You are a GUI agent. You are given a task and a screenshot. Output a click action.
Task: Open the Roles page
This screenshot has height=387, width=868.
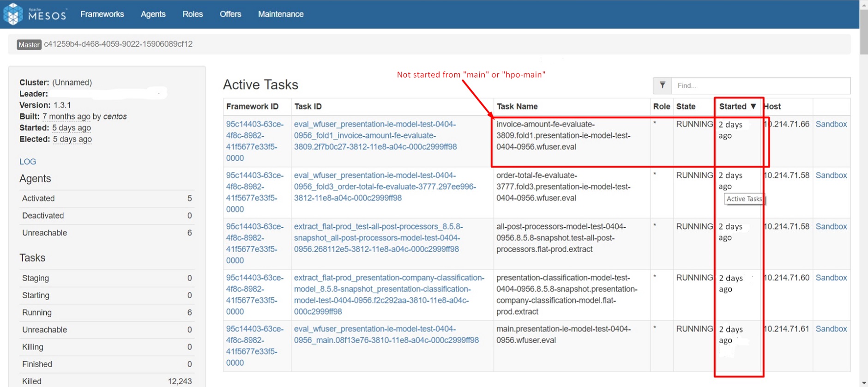pos(193,14)
